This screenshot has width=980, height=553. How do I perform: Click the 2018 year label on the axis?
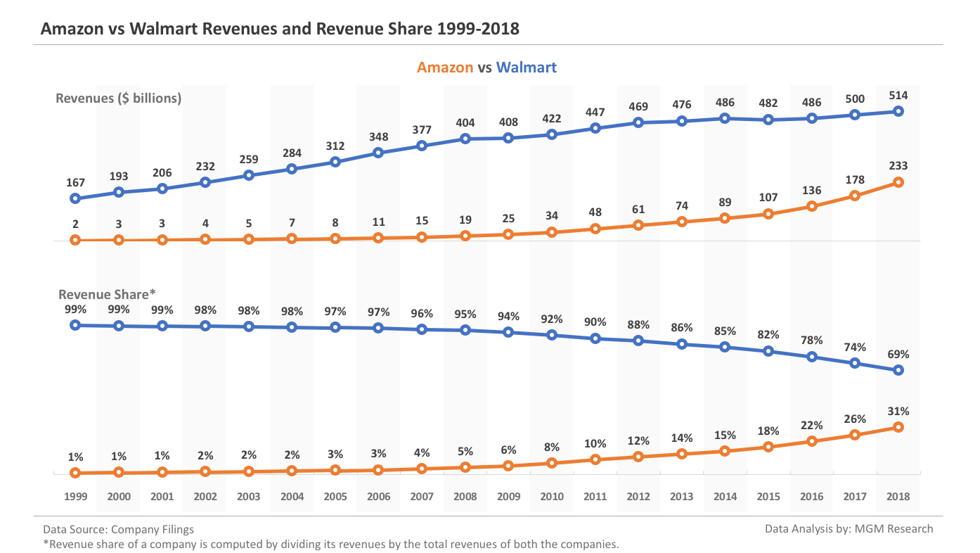point(898,496)
